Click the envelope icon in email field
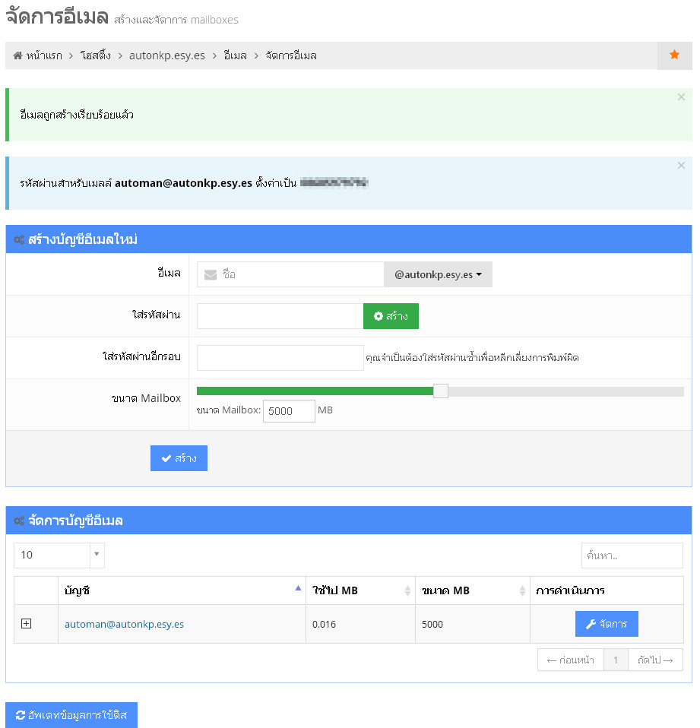The image size is (700, 728). click(x=211, y=274)
